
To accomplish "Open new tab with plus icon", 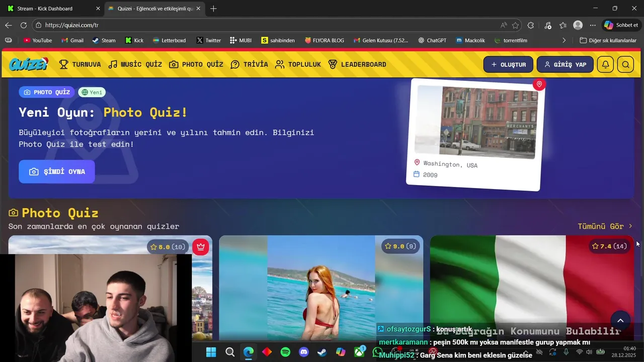I will [x=214, y=9].
